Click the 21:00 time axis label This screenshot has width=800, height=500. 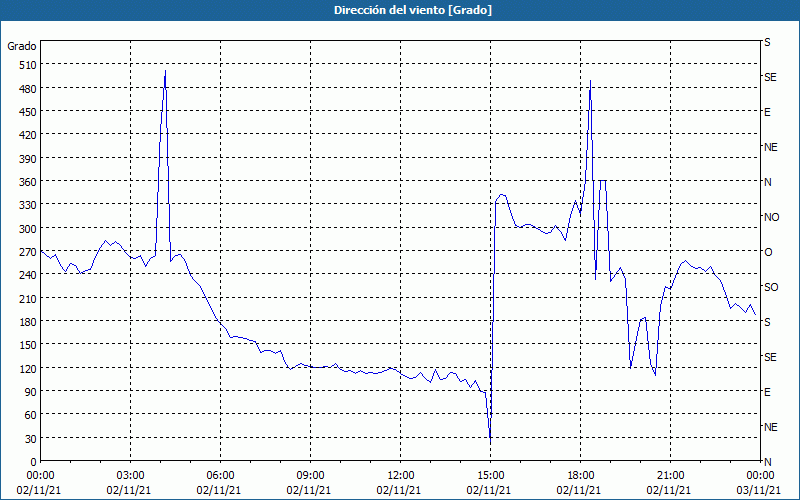[x=670, y=476]
